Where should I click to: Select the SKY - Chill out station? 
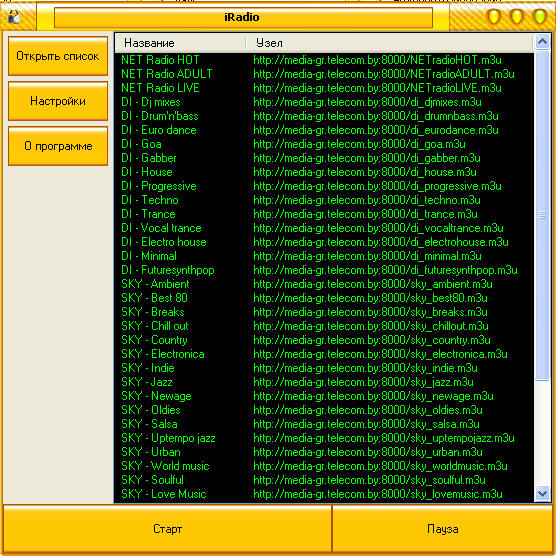[155, 326]
